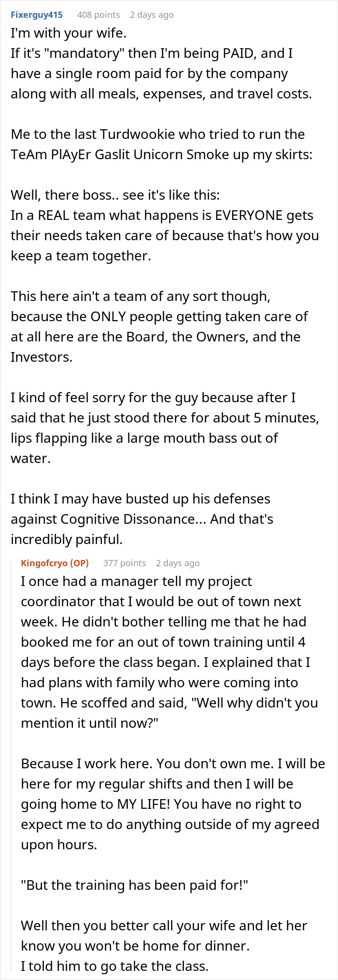The height and width of the screenshot is (980, 338).
Task: Click the "Because I work here" paragraph
Action: point(172,804)
